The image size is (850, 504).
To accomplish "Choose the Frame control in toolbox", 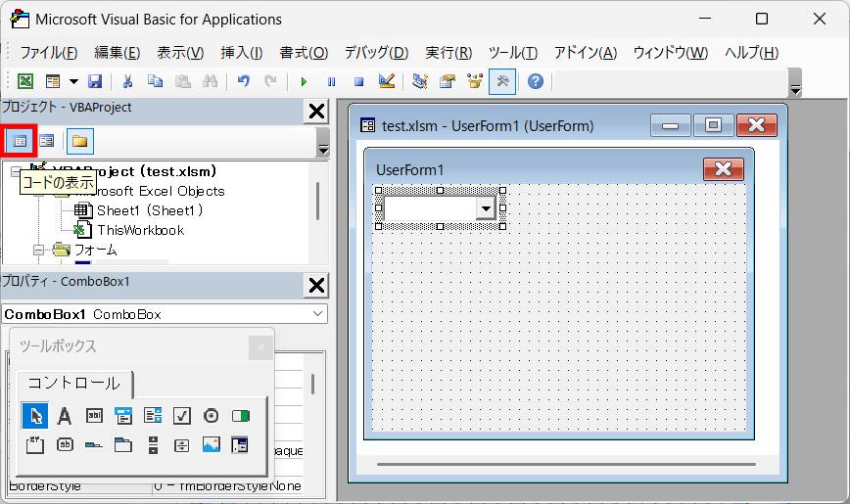I will point(35,445).
